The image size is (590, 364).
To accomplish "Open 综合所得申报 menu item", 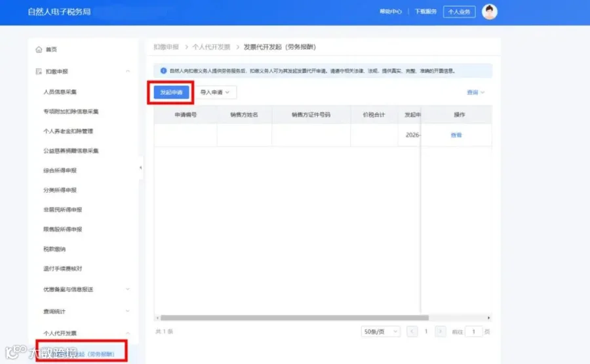I will coord(60,170).
